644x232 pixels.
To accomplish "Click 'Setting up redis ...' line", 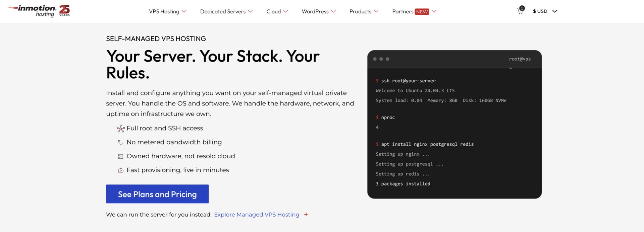I will pyautogui.click(x=402, y=174).
